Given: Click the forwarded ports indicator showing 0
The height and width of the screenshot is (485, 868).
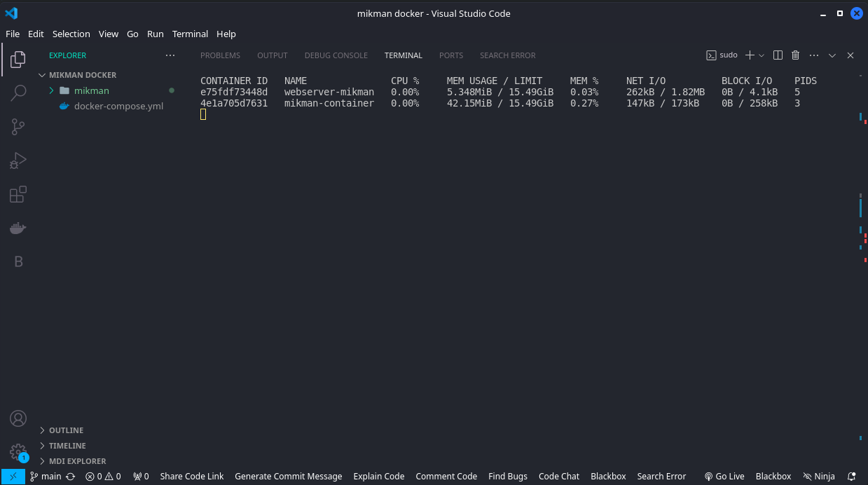Looking at the screenshot, I should click(141, 477).
